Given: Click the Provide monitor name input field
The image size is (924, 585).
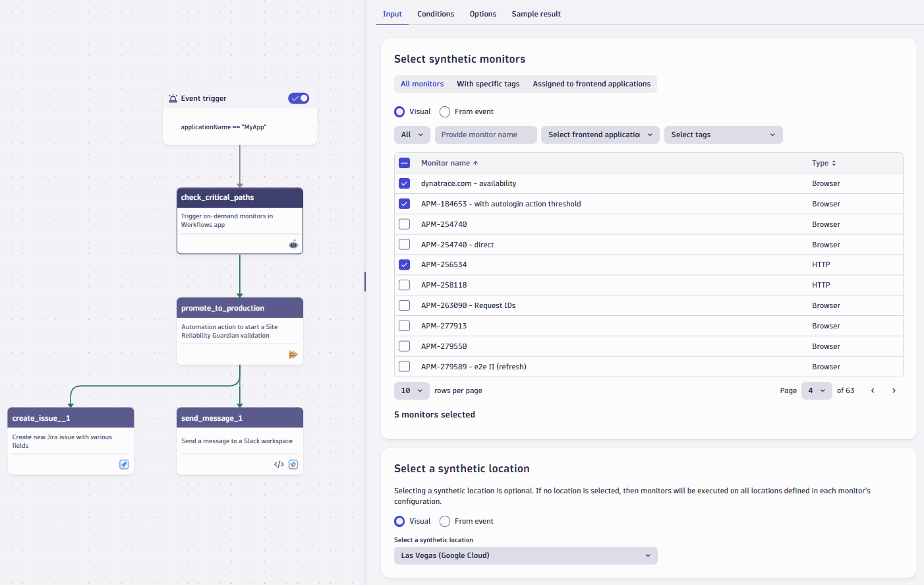Looking at the screenshot, I should point(485,135).
